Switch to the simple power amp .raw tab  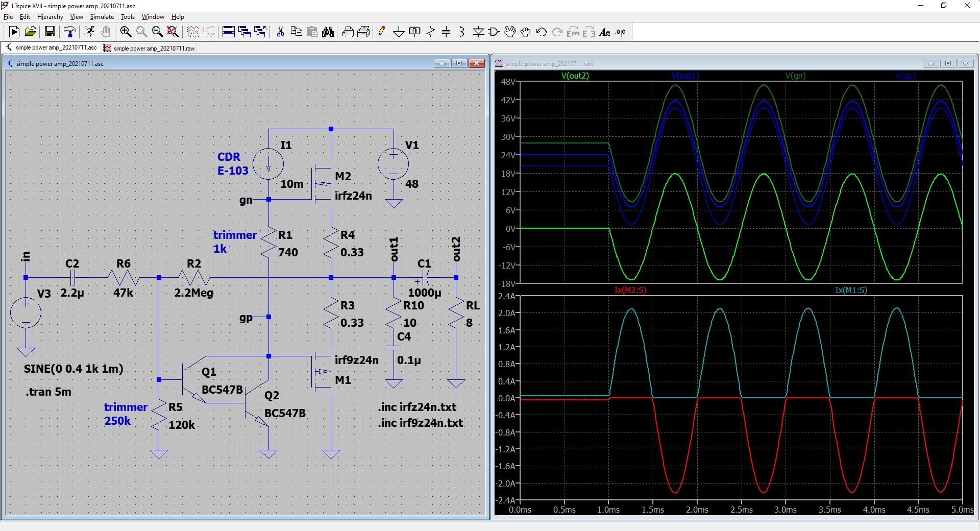149,48
